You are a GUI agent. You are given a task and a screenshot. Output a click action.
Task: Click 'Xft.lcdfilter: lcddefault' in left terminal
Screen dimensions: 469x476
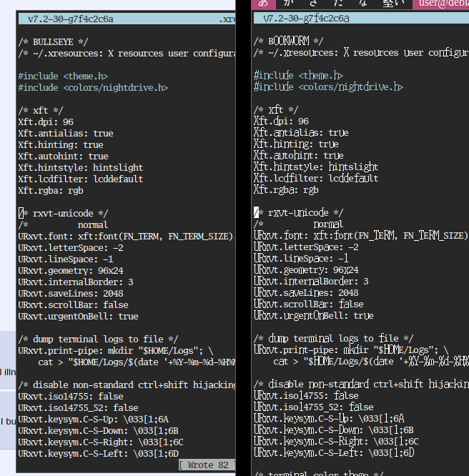(x=81, y=179)
